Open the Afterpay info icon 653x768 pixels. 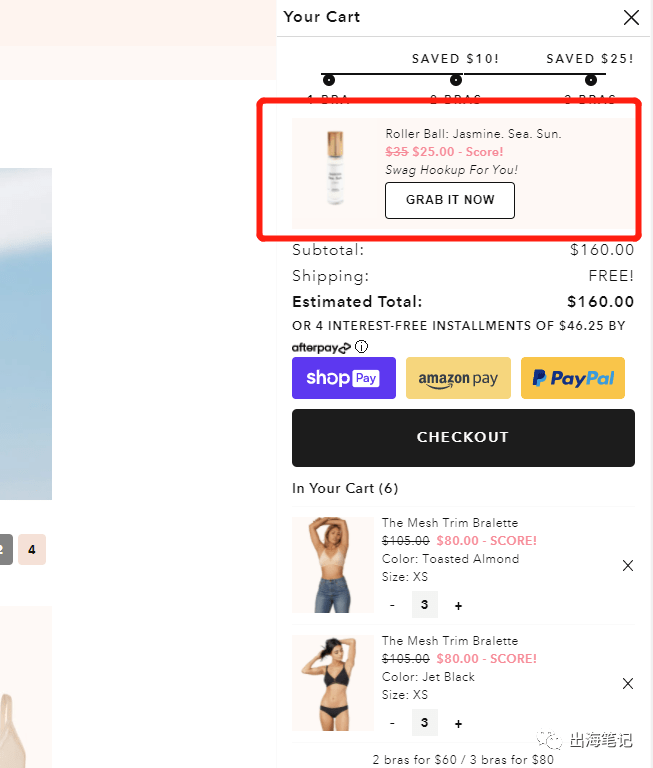(x=362, y=347)
